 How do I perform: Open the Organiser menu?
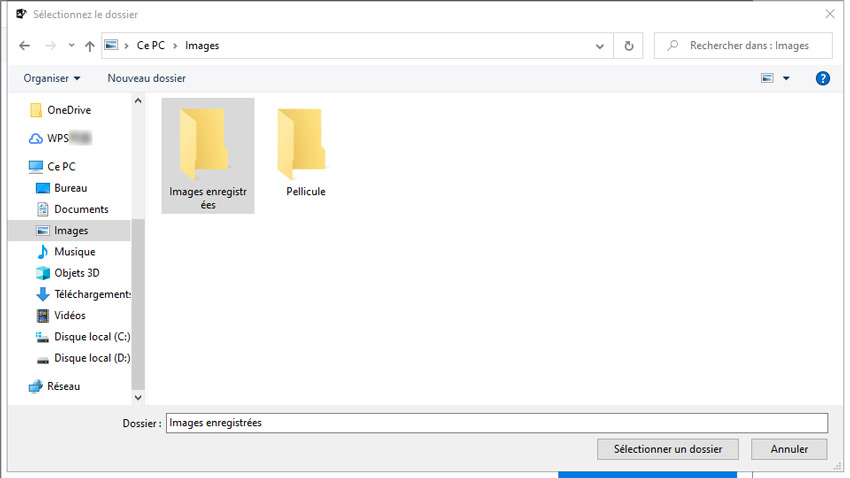tap(51, 79)
